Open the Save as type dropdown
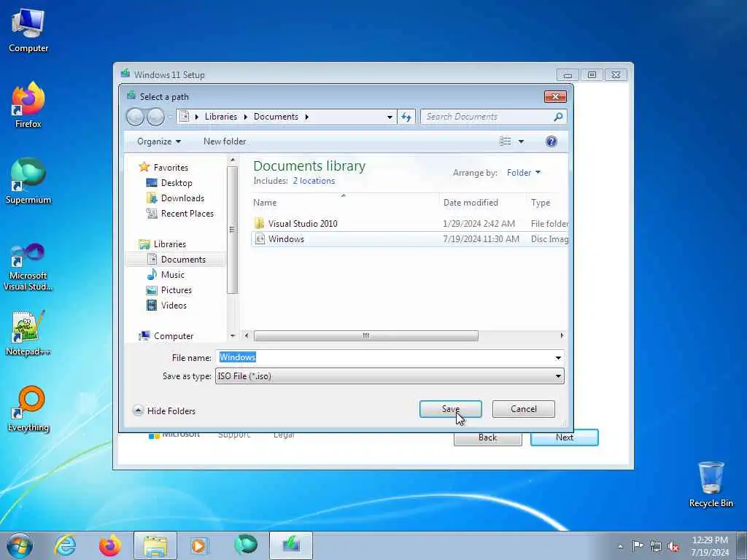This screenshot has height=560, width=747. click(390, 376)
